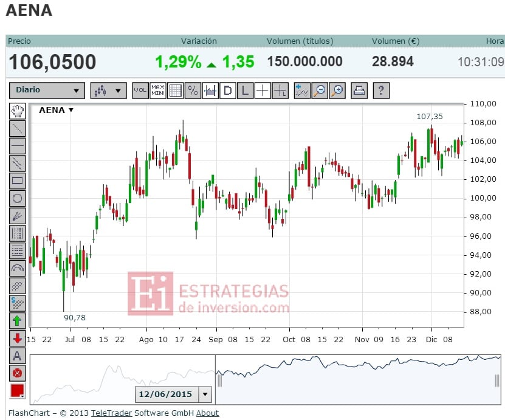Click the overview navigator chart area
Screen dimensions: 505x420
(266, 379)
